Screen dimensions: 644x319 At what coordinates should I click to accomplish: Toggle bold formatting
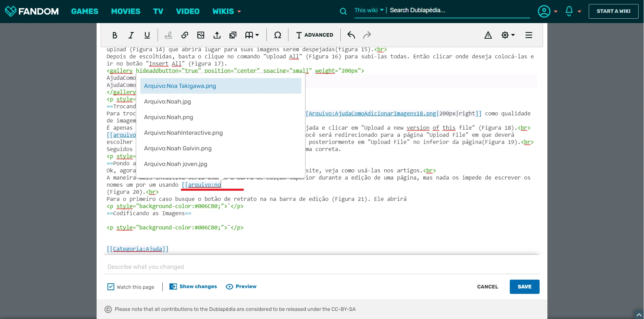click(x=115, y=35)
